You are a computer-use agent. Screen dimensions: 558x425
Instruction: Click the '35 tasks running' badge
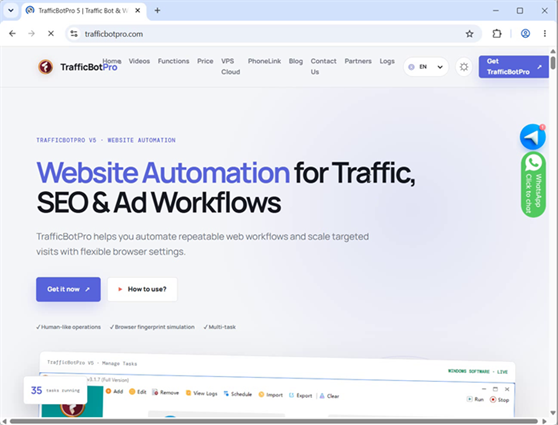click(x=56, y=390)
